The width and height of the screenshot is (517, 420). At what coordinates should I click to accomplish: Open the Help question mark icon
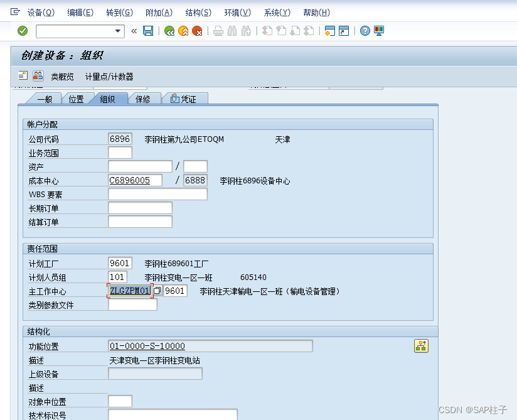point(365,31)
